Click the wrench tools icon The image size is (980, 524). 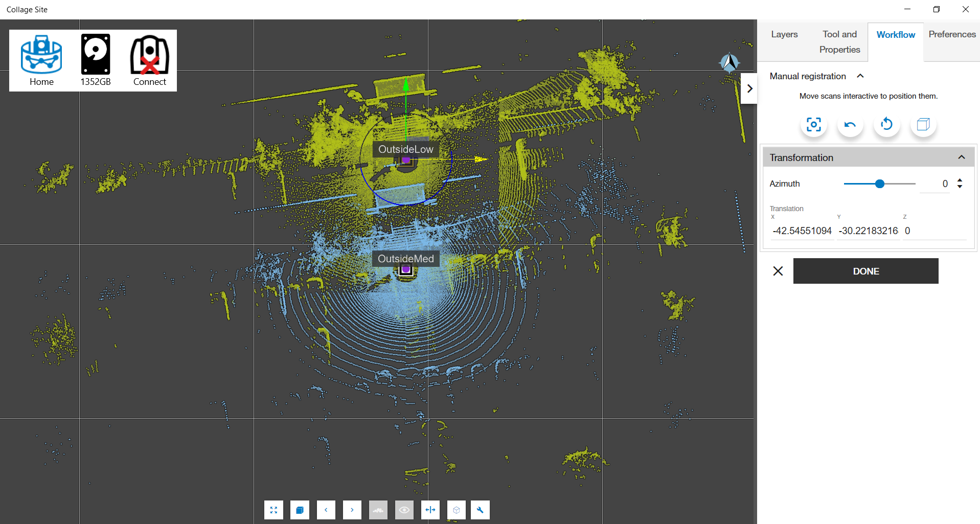click(x=480, y=510)
